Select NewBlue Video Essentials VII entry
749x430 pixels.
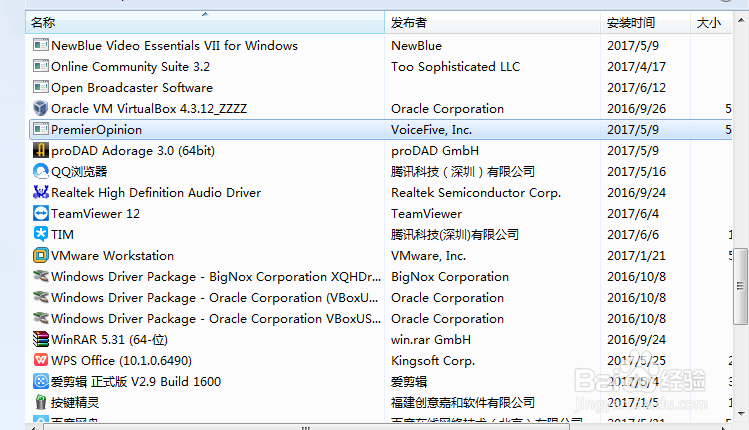point(174,45)
